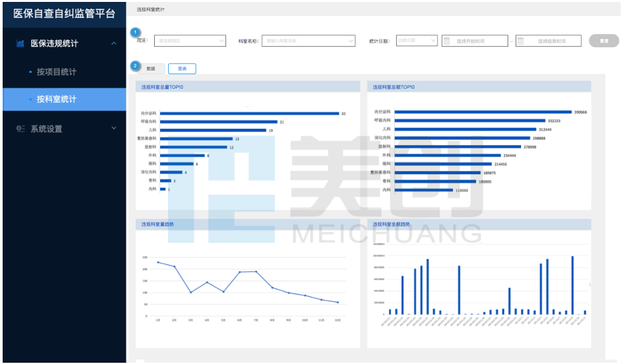Click the 1月 point on 违规科室量趋势 line
The width and height of the screenshot is (623, 364).
tap(158, 262)
